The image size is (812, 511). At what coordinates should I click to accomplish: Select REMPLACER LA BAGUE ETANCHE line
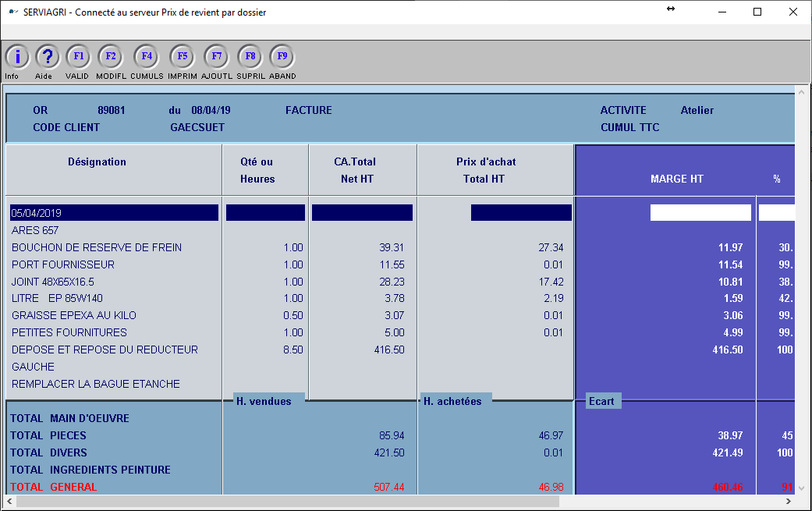[x=96, y=384]
